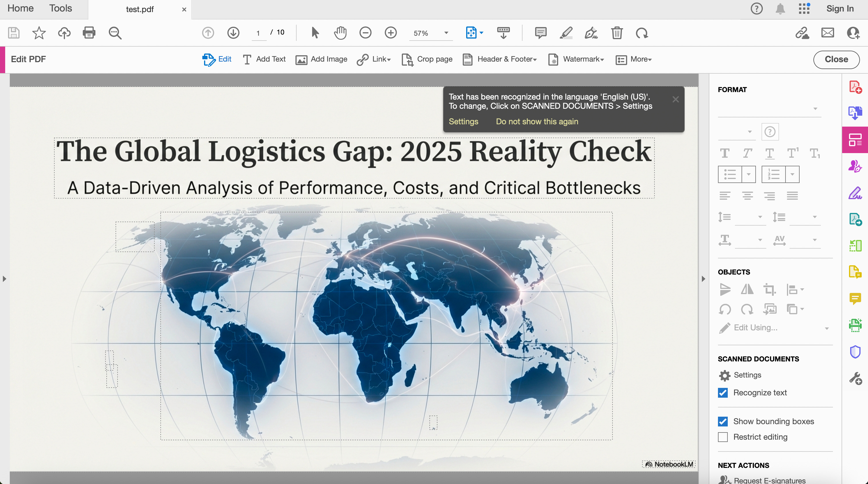Select the Hand pan tool
The width and height of the screenshot is (868, 484).
coord(340,33)
